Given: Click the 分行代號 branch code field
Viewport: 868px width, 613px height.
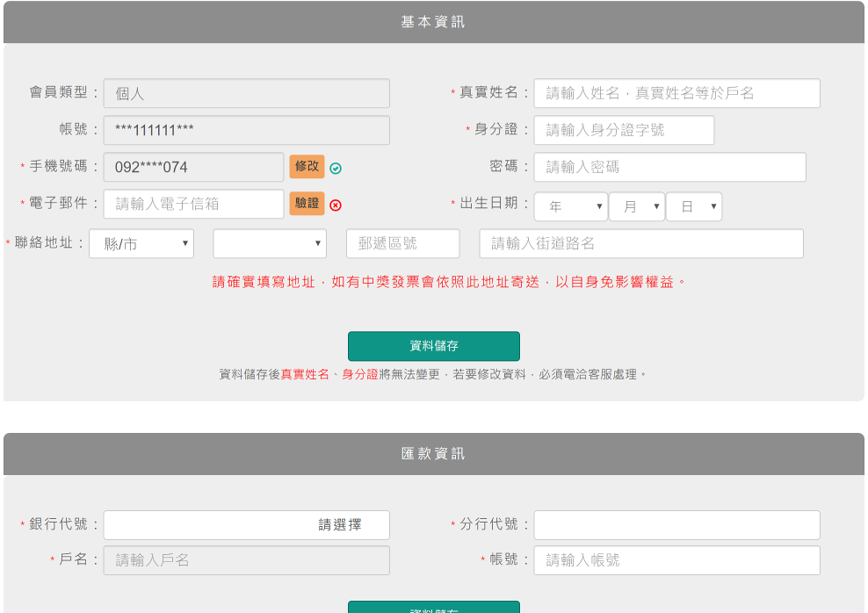Looking at the screenshot, I should (x=676, y=525).
